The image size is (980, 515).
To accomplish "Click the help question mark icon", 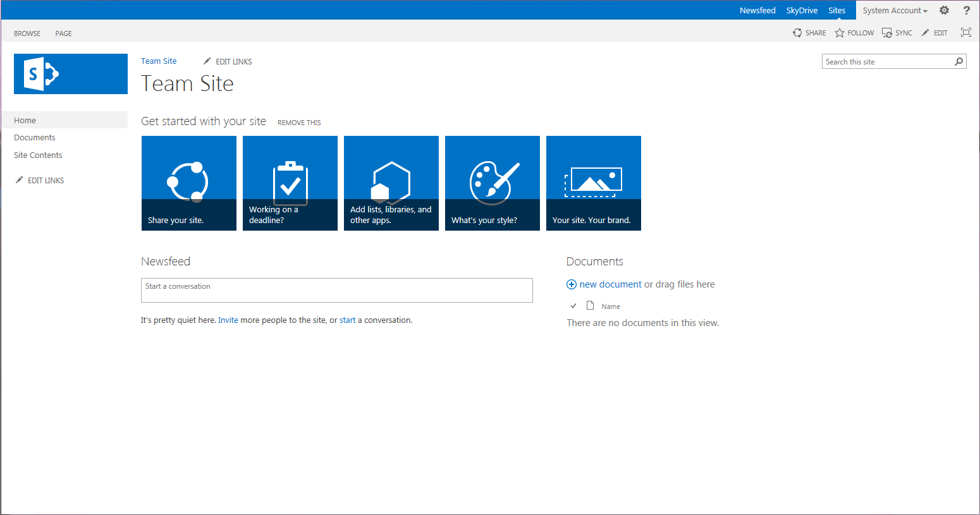I will point(966,10).
